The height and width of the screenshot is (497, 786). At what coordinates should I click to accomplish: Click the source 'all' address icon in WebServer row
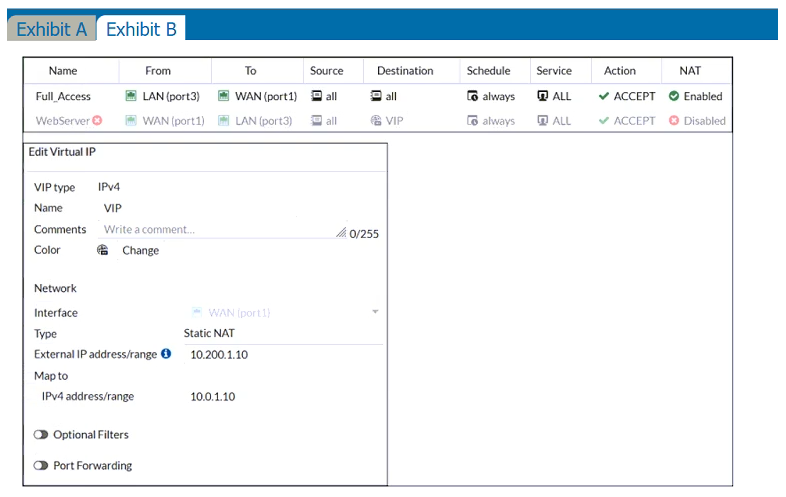tap(316, 120)
